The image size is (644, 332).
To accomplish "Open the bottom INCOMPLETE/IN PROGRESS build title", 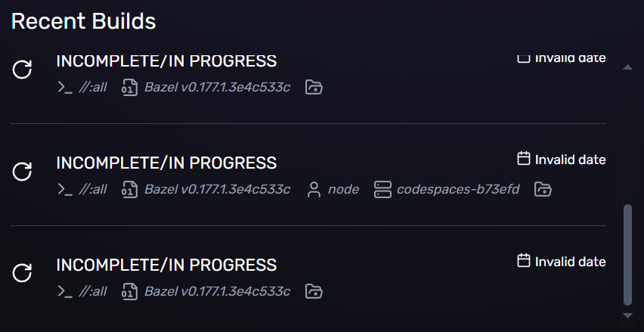I will 166,265.
